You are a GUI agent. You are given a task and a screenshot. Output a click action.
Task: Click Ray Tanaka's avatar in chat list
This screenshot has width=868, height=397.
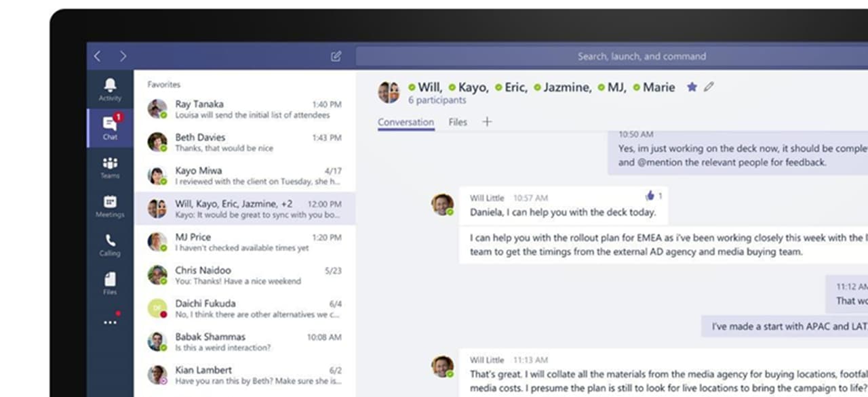tap(157, 109)
